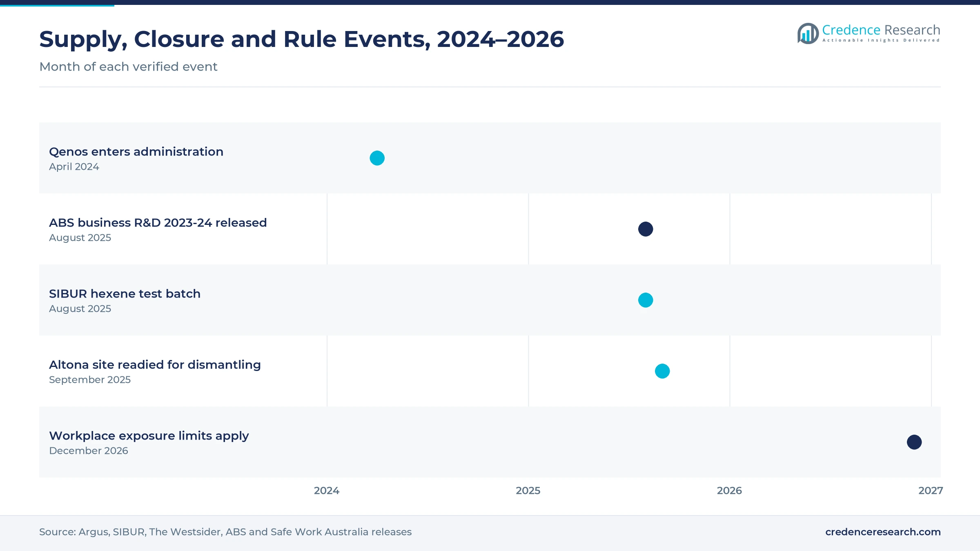Click the 2024 axis label
The height and width of the screenshot is (551, 980).
click(x=327, y=491)
